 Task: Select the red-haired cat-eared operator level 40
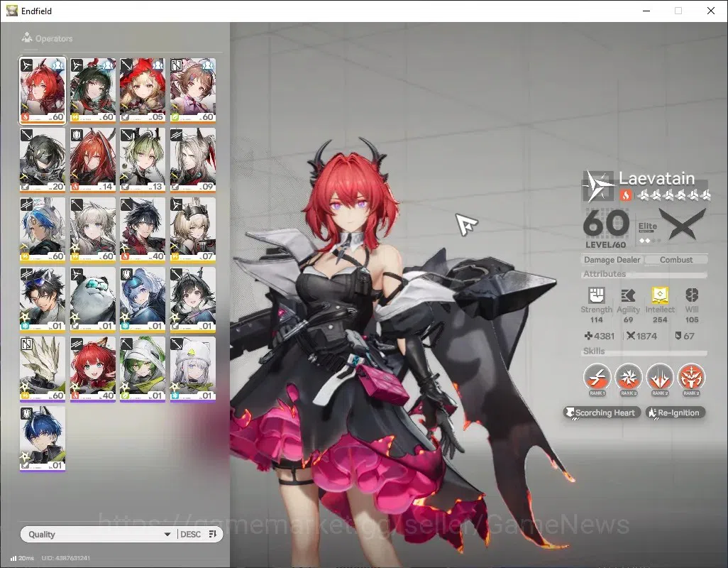click(x=93, y=369)
